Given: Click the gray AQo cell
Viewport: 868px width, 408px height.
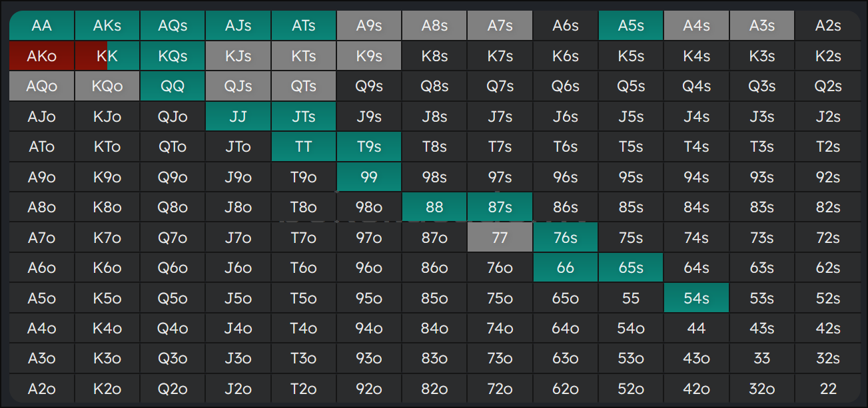Looking at the screenshot, I should [41, 87].
